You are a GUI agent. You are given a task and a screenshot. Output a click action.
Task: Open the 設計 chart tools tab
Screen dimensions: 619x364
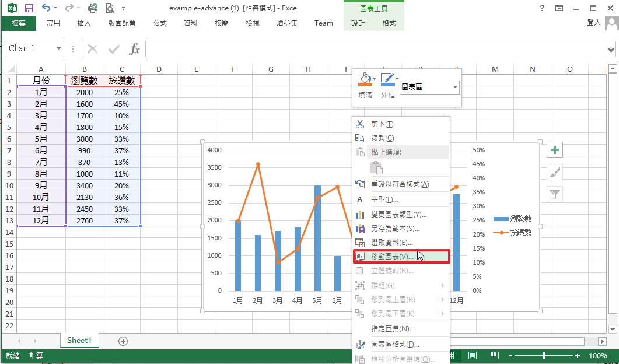[x=358, y=23]
